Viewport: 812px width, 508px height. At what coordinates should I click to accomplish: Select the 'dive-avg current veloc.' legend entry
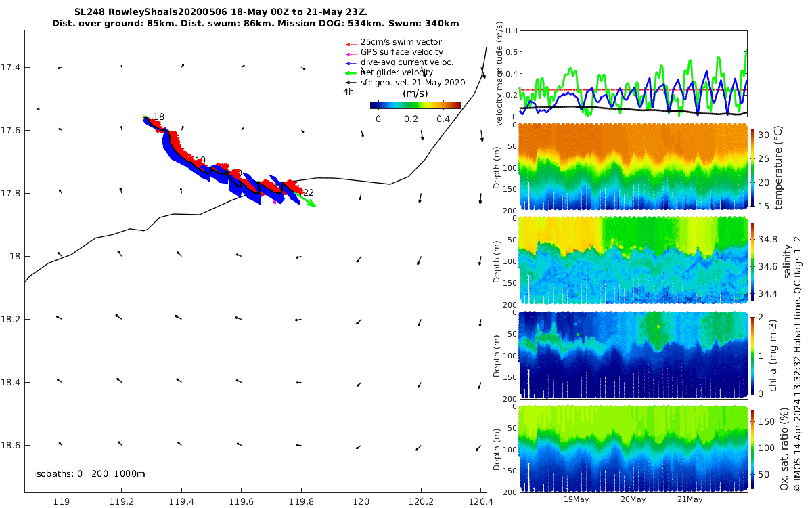click(x=407, y=62)
